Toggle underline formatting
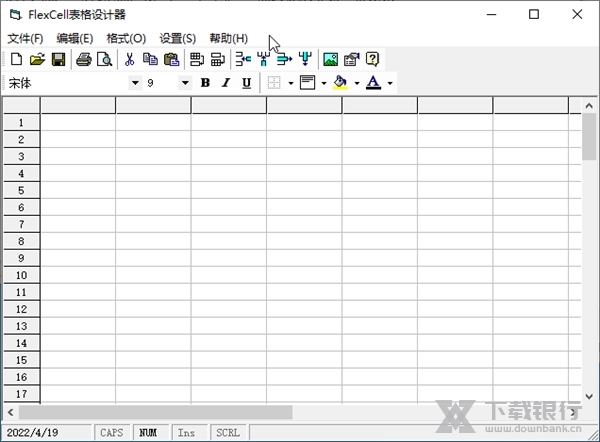The image size is (600, 442). [x=246, y=83]
